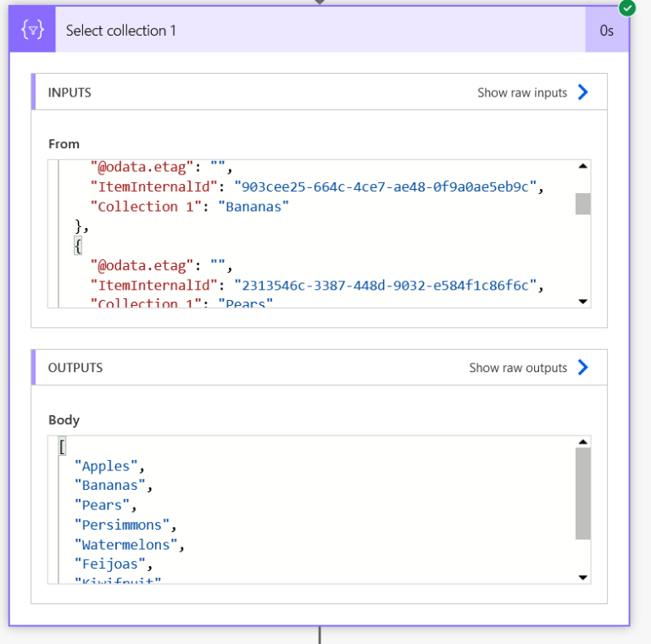Click the From inputs scrollbar thumb
Viewport: 651px width, 644px height.
582,203
